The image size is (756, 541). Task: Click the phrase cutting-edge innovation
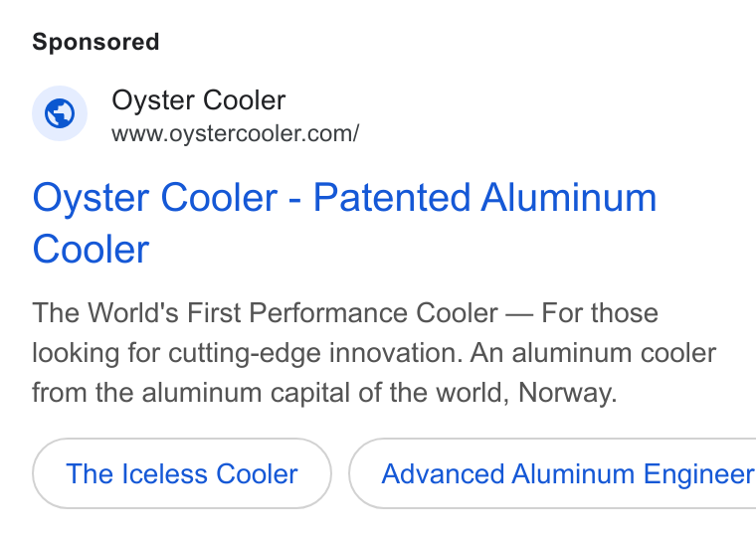point(315,353)
